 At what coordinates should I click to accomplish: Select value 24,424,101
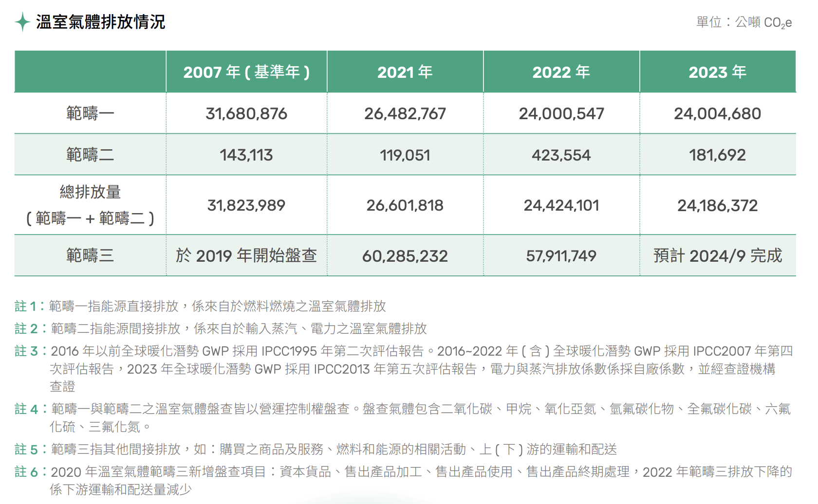click(561, 205)
